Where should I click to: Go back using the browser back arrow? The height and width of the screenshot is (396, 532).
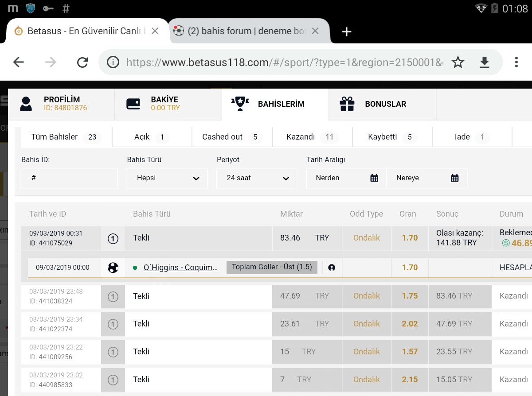coord(19,62)
